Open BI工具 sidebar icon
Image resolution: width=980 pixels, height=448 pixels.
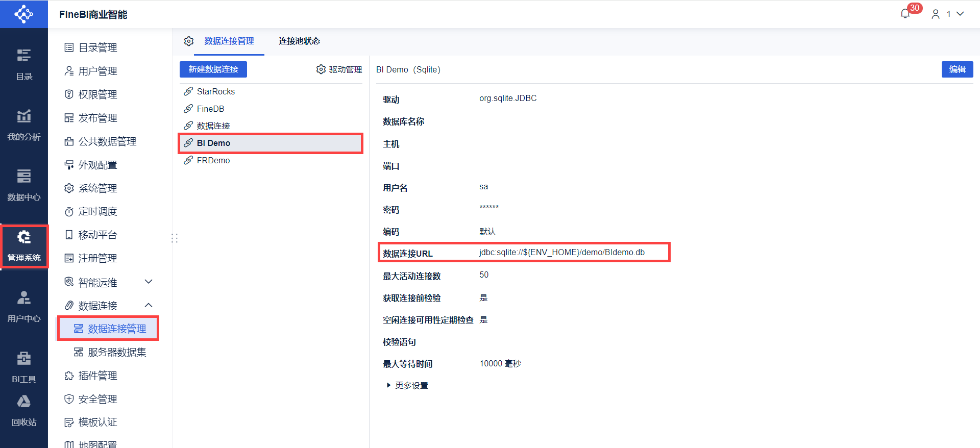23,367
